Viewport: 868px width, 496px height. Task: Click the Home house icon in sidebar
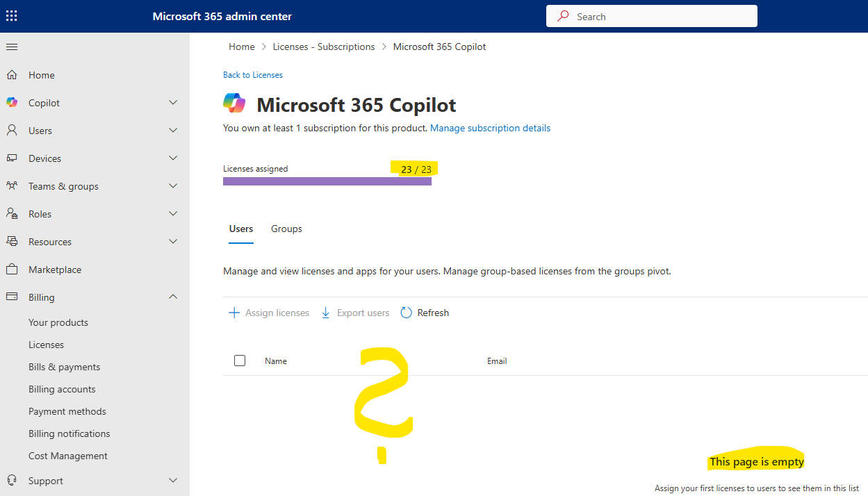[x=12, y=75]
